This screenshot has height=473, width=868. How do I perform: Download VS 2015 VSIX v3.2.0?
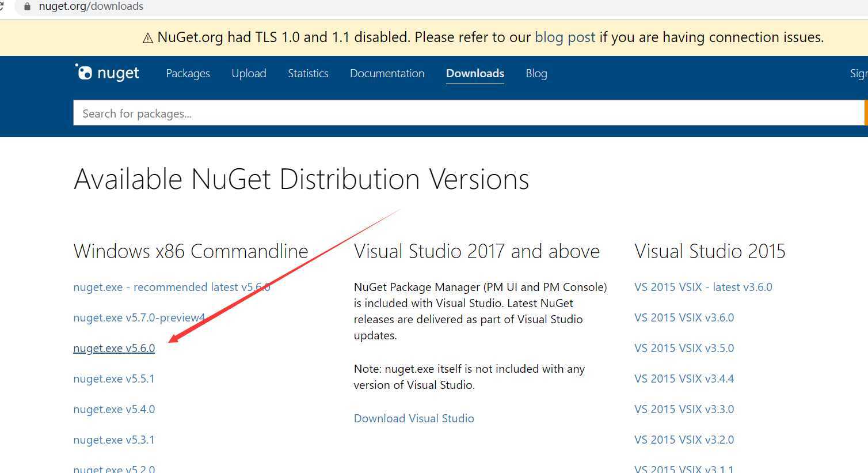(684, 440)
